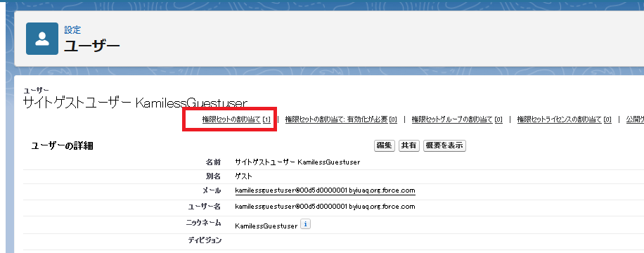Select the ユーザー名 value text
This screenshot has height=253, width=644.
[x=325, y=206]
